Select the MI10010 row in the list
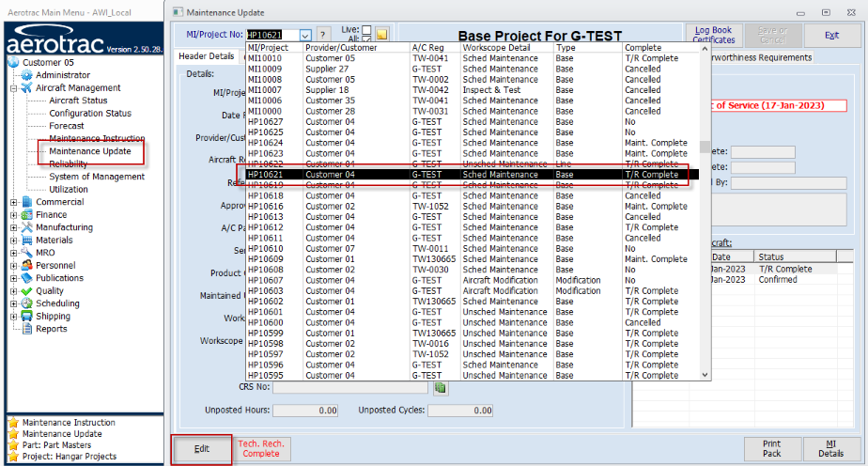 [x=473, y=58]
